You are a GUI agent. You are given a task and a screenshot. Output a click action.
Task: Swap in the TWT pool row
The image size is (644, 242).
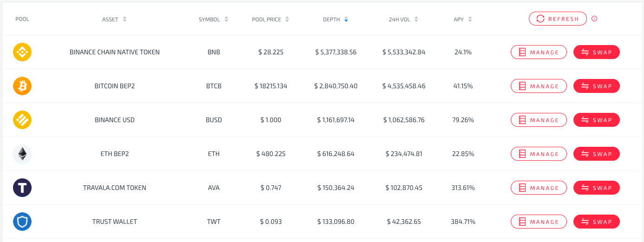pyautogui.click(x=597, y=222)
